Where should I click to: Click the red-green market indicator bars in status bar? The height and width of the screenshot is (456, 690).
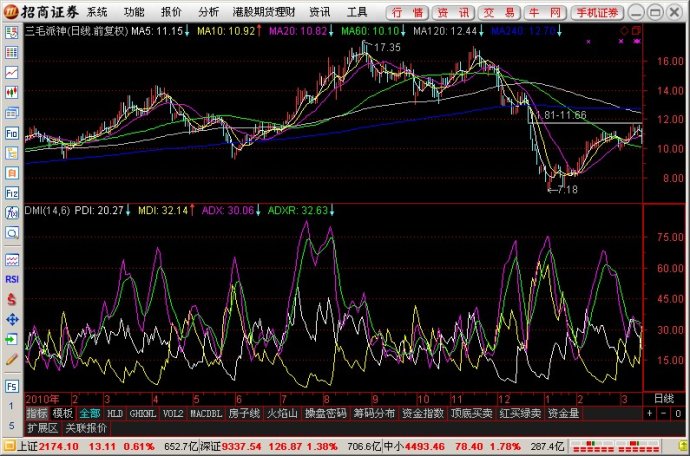tap(614, 447)
